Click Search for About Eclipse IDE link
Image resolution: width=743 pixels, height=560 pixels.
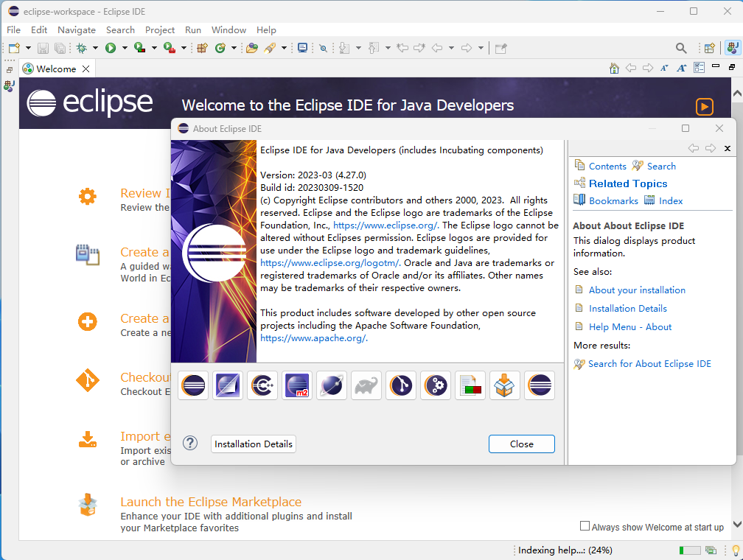tap(649, 364)
